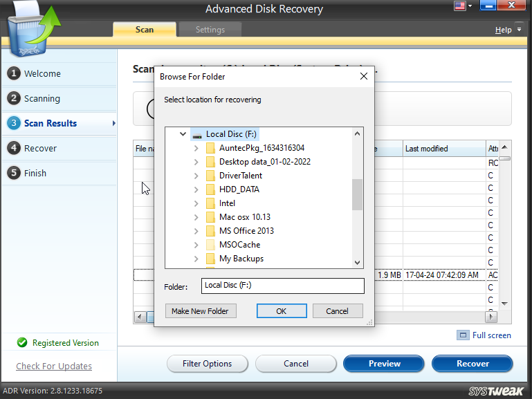Switch to the Settings tab
Screen dimensions: 532x399
[210, 30]
